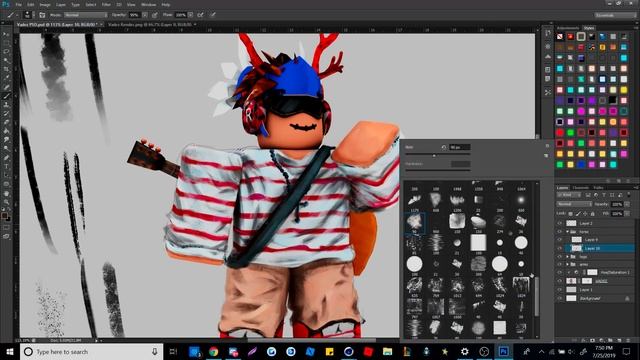Enable airbrush mode in options bar
The height and width of the screenshot is (360, 640).
(x=200, y=15)
